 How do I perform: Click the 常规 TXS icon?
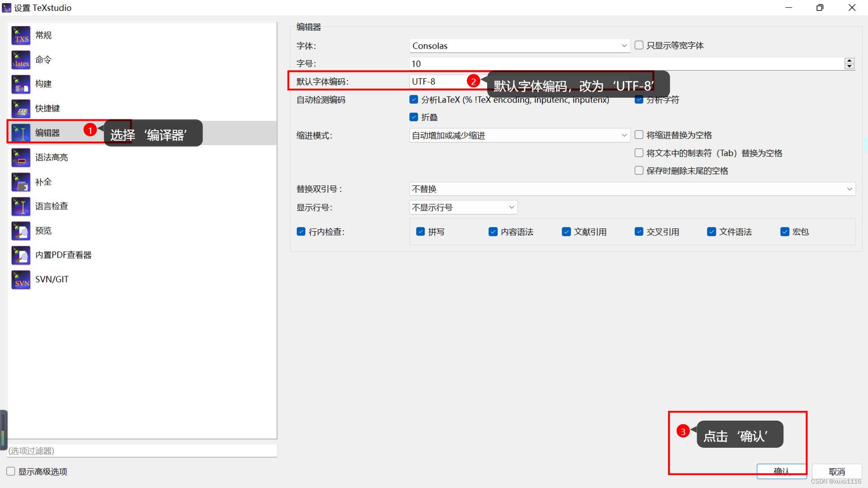tap(21, 35)
